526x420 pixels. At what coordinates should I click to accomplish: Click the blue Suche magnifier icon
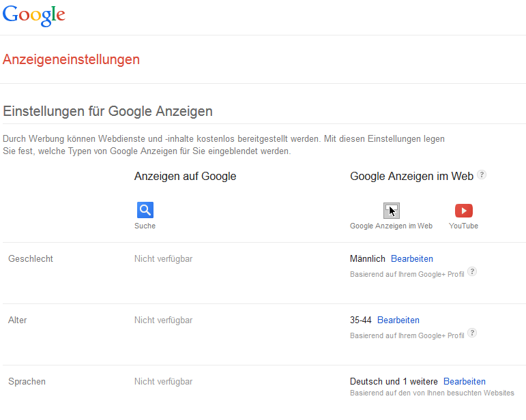[x=145, y=210]
